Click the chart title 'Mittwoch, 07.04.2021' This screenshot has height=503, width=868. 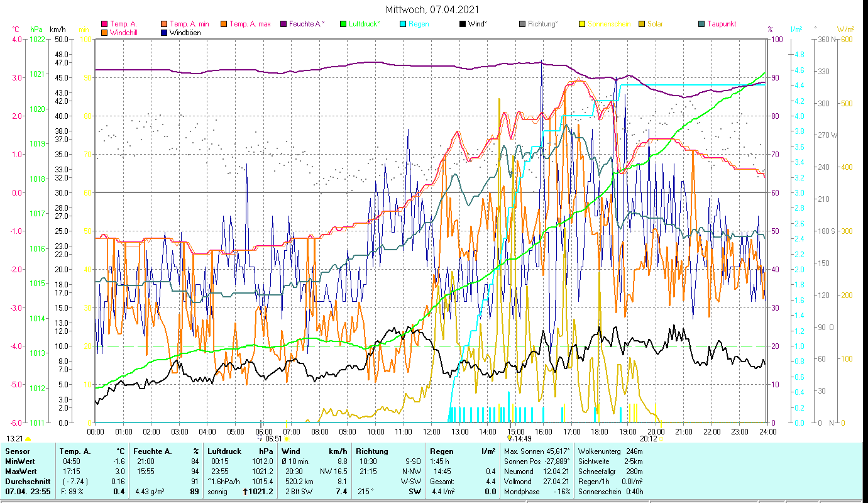pos(433,10)
